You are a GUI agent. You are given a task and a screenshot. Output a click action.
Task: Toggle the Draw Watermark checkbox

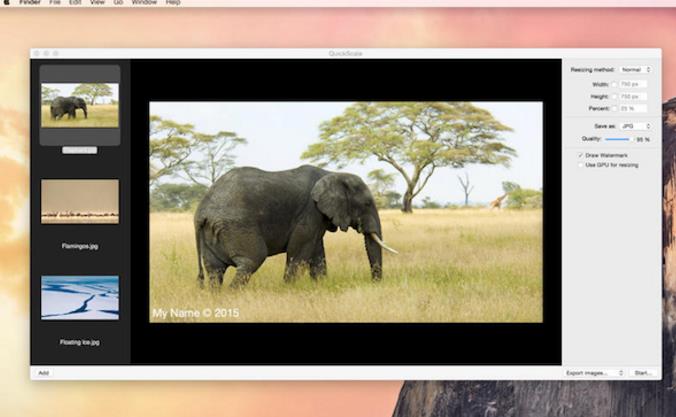(580, 155)
